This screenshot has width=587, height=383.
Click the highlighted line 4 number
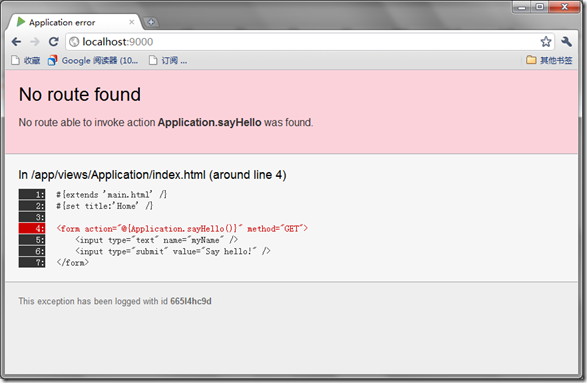tap(32, 228)
